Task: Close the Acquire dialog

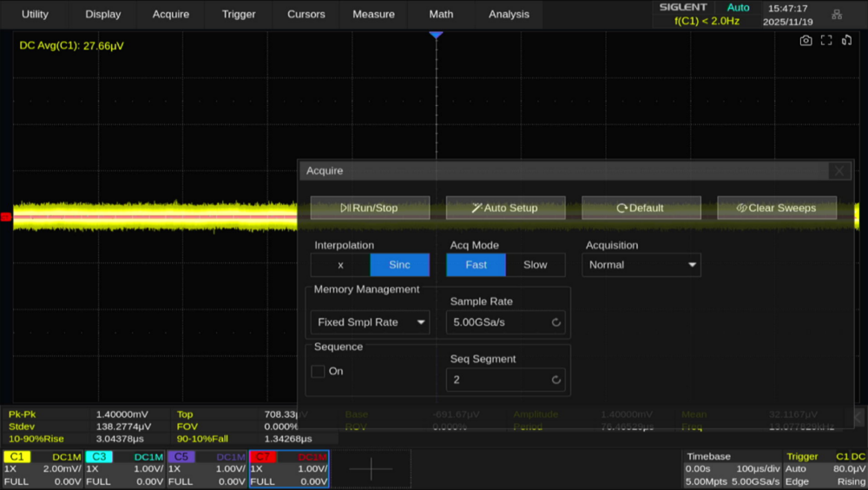Action: coord(838,171)
